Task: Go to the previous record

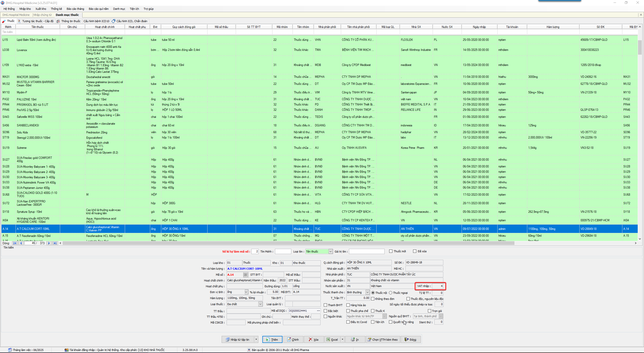Action: [21, 243]
